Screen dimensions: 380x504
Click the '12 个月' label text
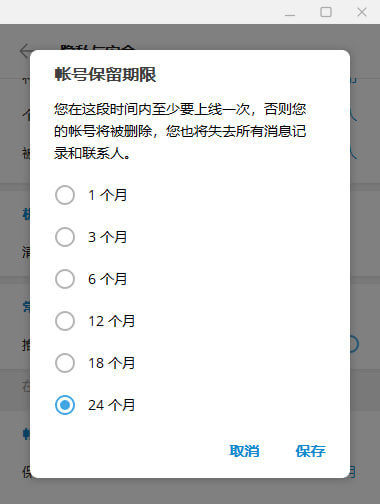tap(111, 321)
